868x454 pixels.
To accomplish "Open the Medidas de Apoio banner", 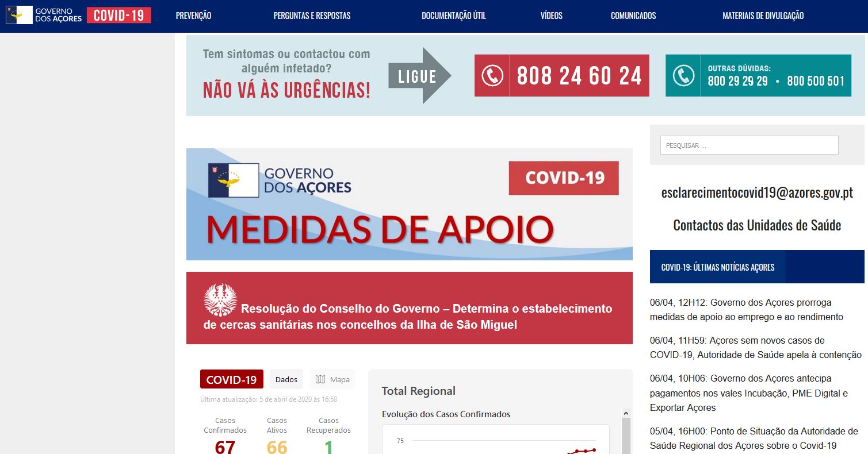I will [409, 204].
